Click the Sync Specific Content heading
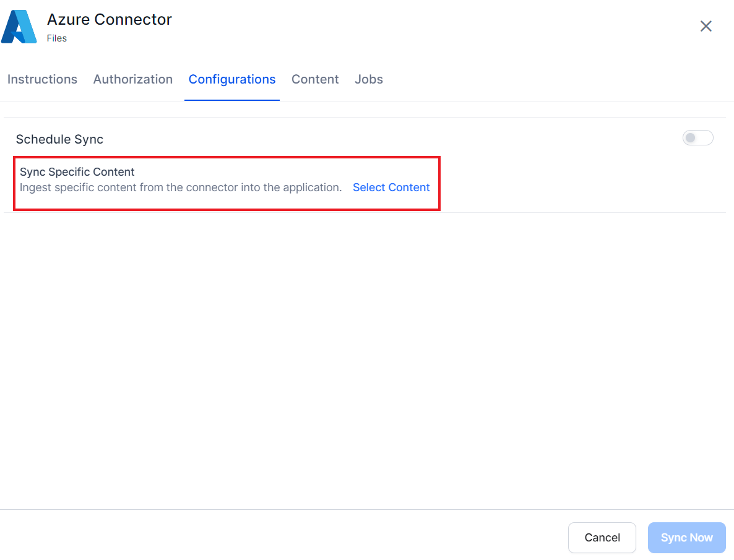This screenshot has width=734, height=560. pos(77,172)
